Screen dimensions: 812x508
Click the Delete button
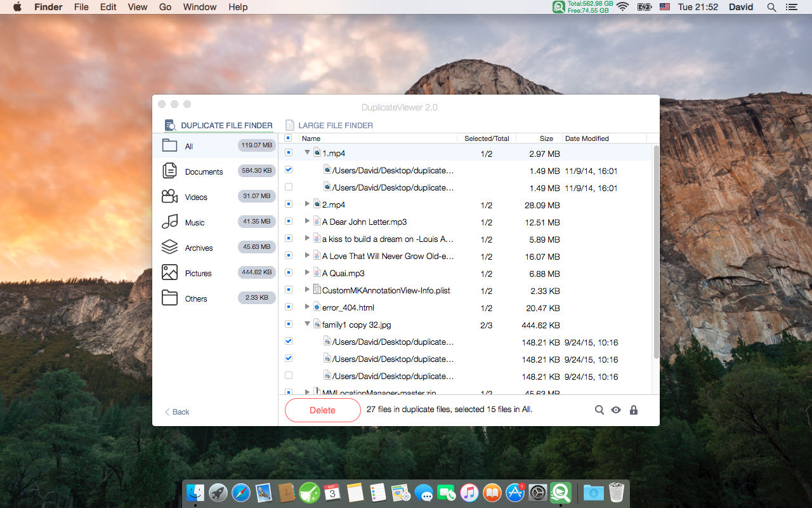[322, 410]
